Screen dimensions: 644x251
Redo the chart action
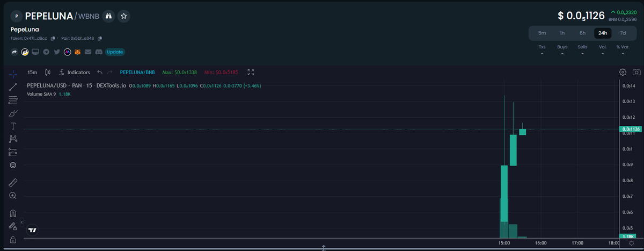(x=110, y=72)
